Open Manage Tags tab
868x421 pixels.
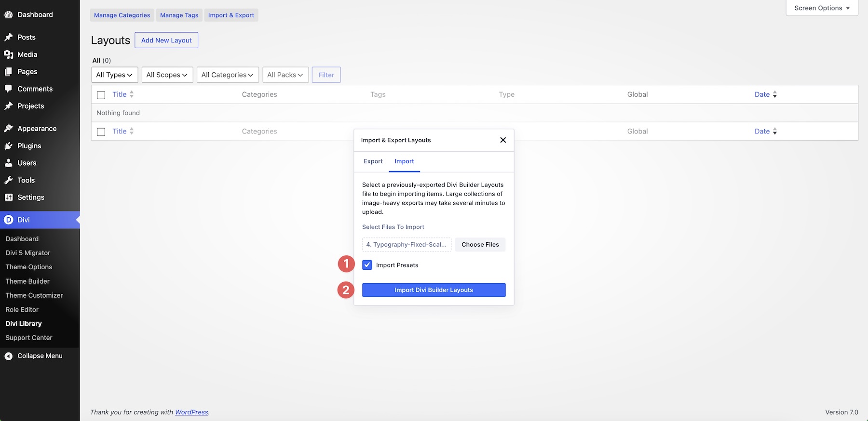[x=179, y=15]
